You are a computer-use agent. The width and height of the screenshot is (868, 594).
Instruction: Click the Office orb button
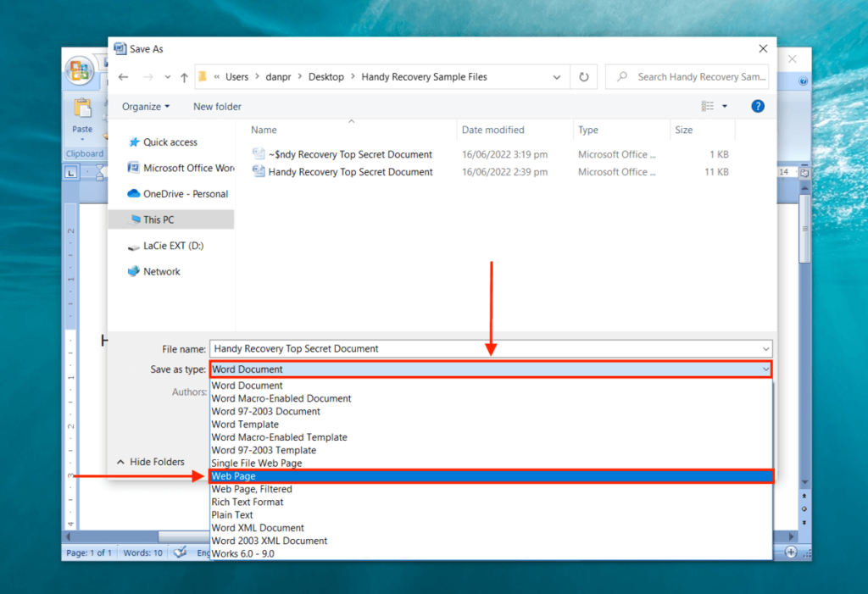point(81,72)
